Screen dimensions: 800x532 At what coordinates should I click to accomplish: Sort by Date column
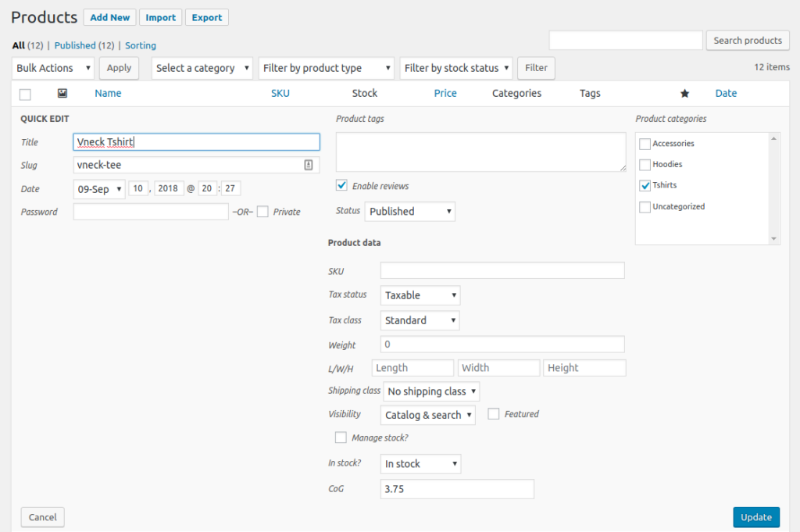point(726,93)
